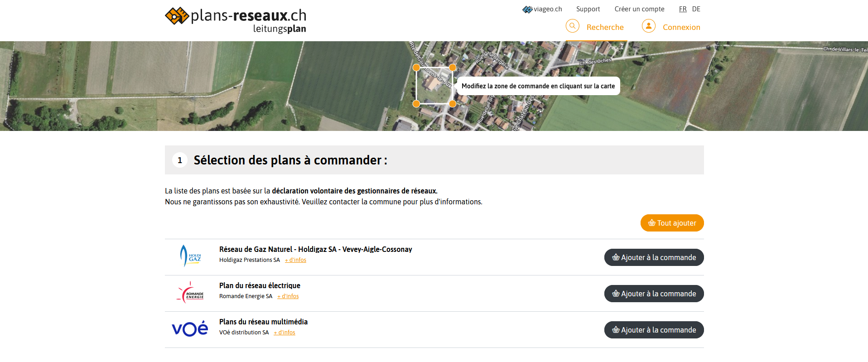Open Créer un compte page
The image size is (868, 362).
pyautogui.click(x=639, y=9)
